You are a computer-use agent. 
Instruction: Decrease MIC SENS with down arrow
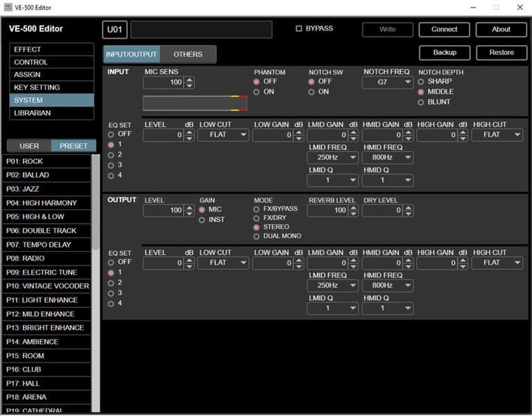[189, 85]
